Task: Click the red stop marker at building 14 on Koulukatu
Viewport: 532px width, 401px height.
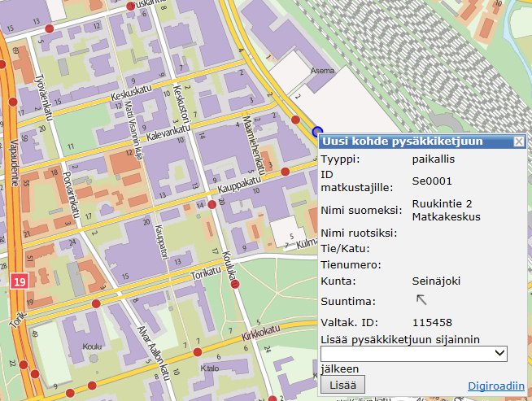Action: tap(212, 205)
